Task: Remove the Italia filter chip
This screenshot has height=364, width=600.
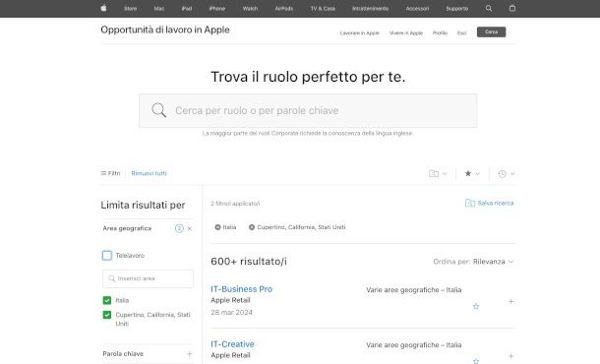Action: (217, 227)
